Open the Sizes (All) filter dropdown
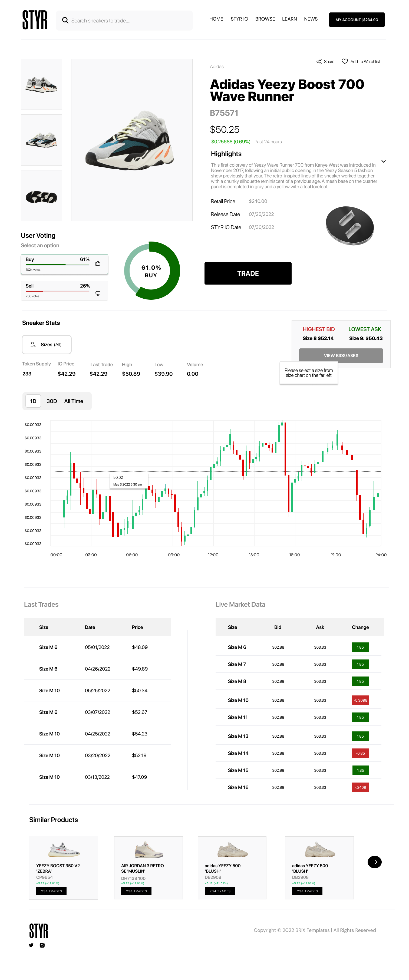Screen dimensions: 409x980 tap(47, 345)
